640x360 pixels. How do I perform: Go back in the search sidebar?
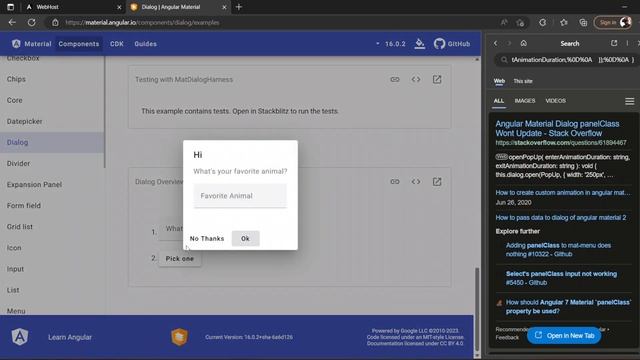(496, 43)
